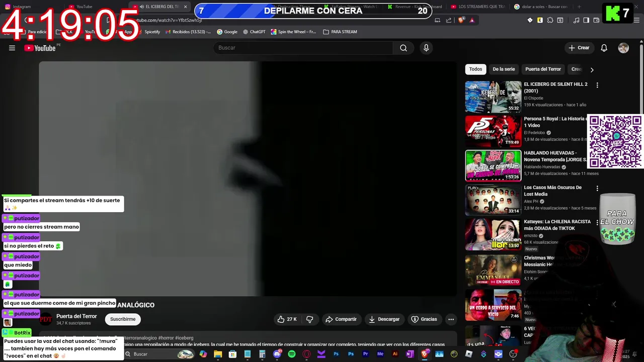644x362 pixels.
Task: Open a new browser tab with plus
Action: tap(579, 7)
